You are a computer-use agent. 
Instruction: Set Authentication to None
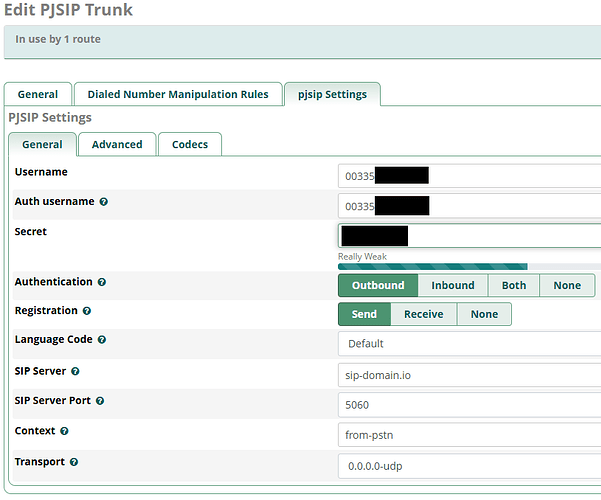coord(567,285)
